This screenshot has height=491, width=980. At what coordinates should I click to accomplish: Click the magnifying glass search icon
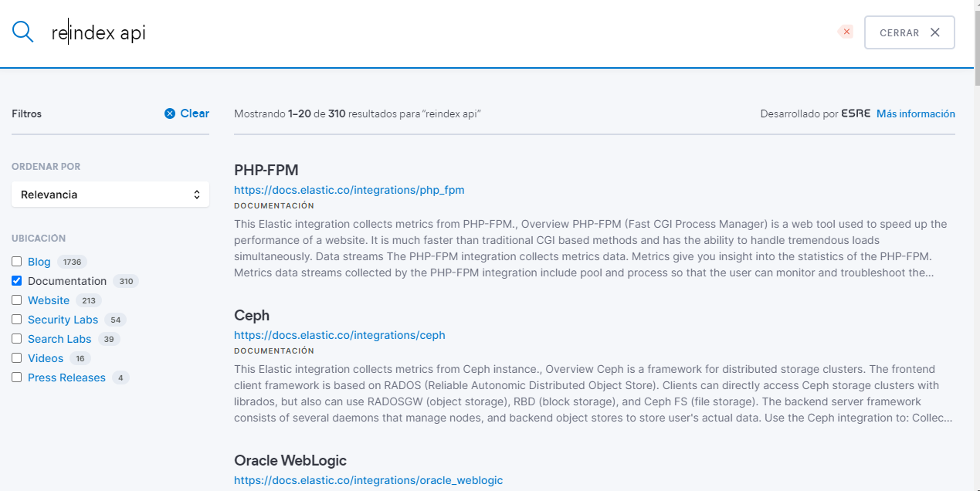pyautogui.click(x=23, y=32)
